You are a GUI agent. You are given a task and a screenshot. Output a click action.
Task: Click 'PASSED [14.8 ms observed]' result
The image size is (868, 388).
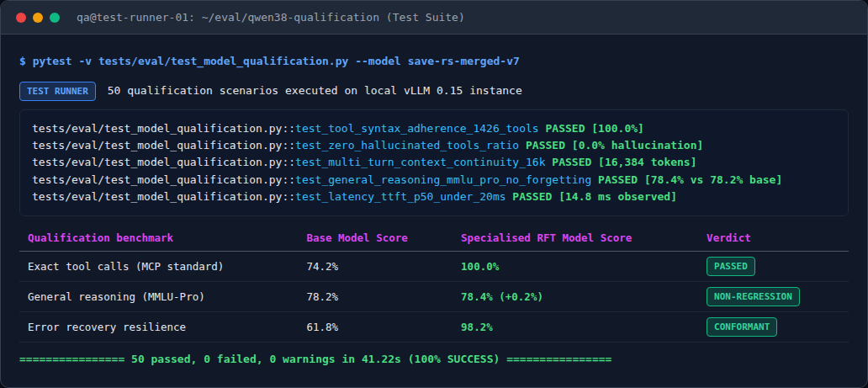coord(595,196)
